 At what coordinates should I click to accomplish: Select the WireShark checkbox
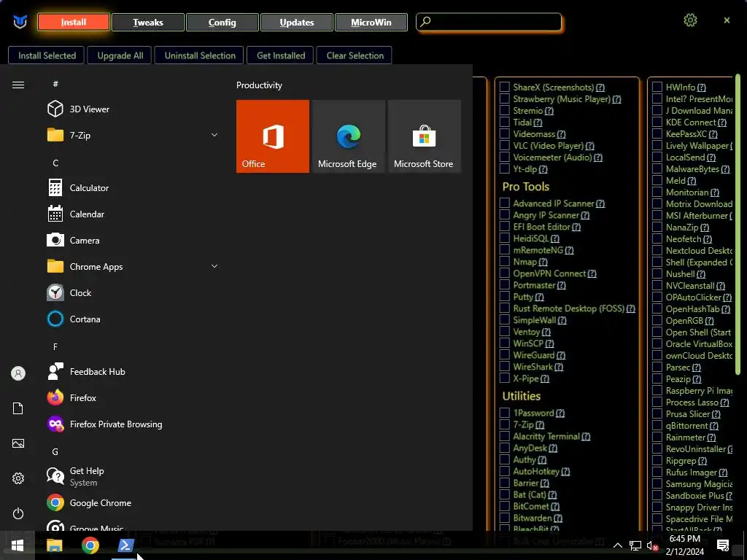click(x=505, y=366)
